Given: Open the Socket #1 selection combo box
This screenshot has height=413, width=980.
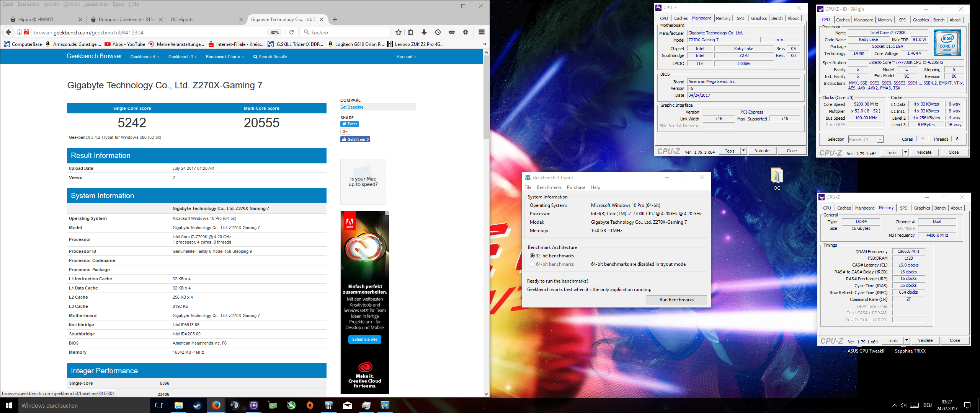Looking at the screenshot, I should 866,140.
